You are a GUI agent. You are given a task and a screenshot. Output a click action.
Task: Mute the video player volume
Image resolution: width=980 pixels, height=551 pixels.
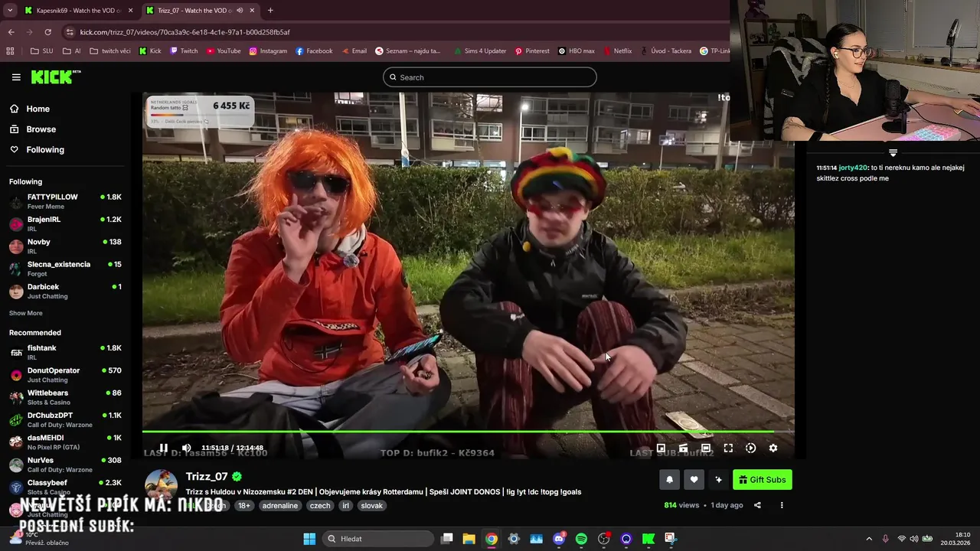(x=186, y=448)
